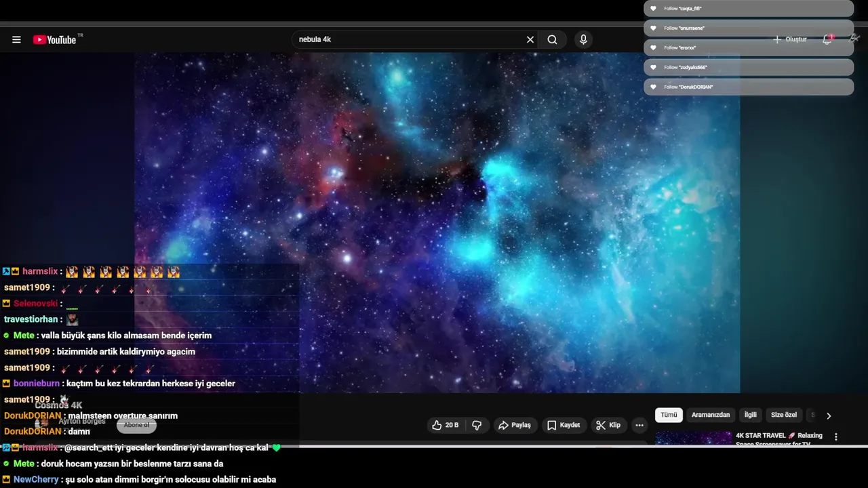Open options for 4K STAR TRAVEL video
The image size is (868, 488).
pos(835,437)
